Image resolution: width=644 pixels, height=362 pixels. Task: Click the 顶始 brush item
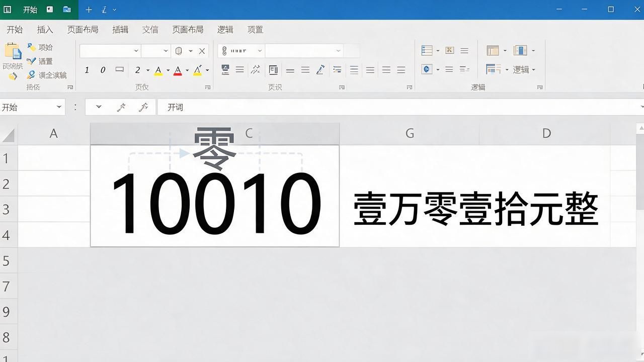pyautogui.click(x=40, y=47)
